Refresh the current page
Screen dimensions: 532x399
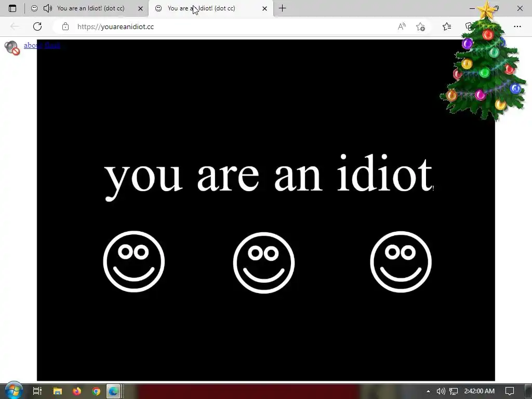click(x=37, y=26)
